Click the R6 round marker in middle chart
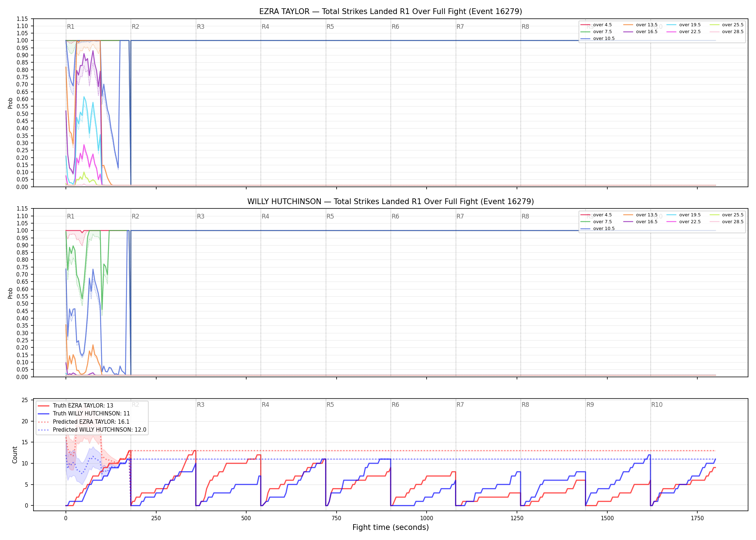 (x=395, y=216)
